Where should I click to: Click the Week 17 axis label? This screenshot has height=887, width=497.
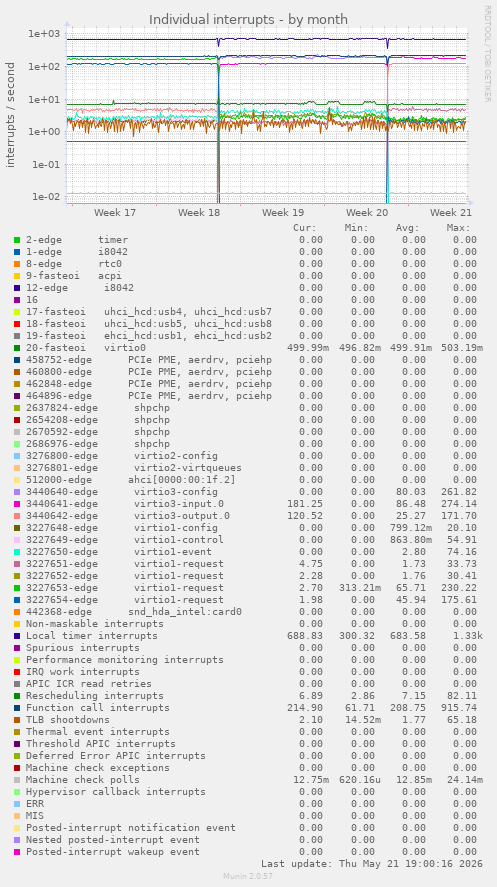[x=115, y=213]
